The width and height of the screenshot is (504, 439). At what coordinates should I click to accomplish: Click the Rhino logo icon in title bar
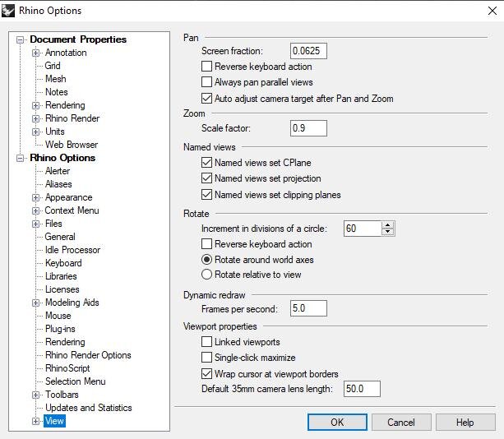pos(8,11)
